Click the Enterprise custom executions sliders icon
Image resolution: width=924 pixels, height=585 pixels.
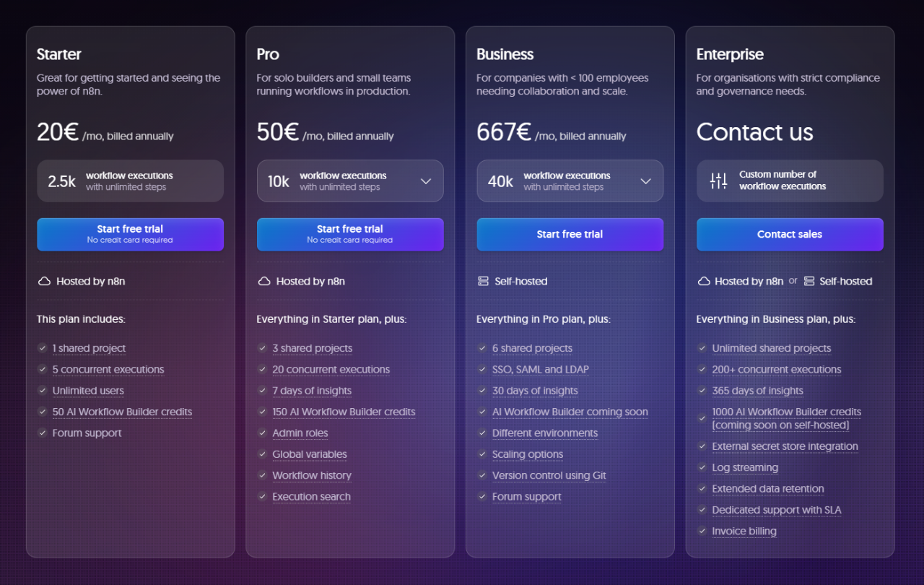pos(718,181)
